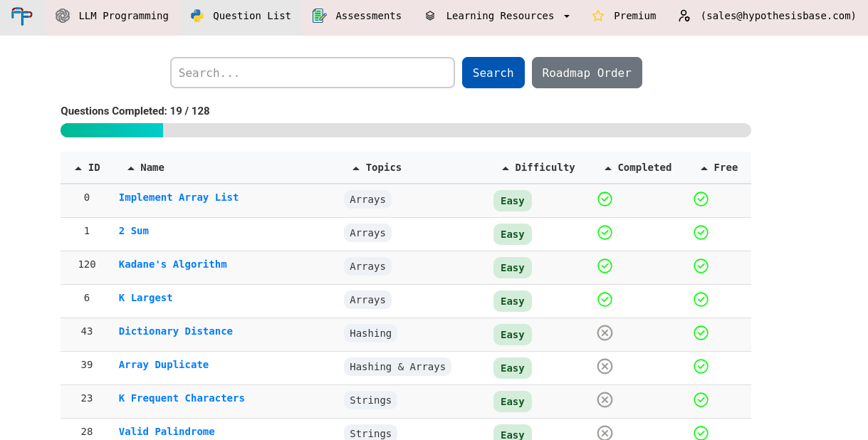
Task: Open the Assessments nav item
Action: click(356, 16)
